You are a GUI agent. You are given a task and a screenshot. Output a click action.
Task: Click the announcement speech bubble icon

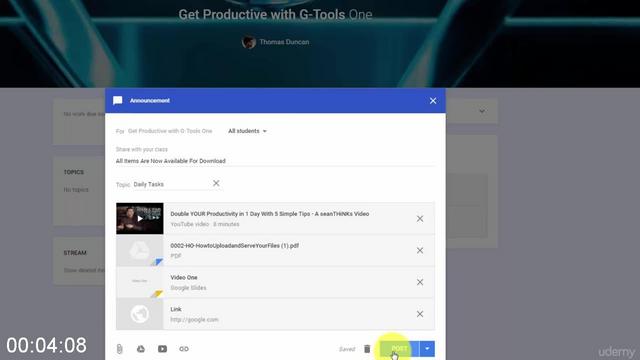point(118,101)
